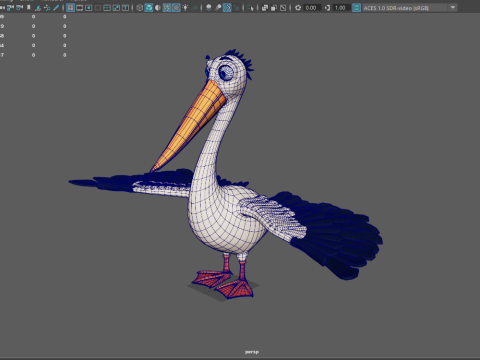Toggle the gate mask icon
Screen dimensions: 480x360
click(x=98, y=8)
